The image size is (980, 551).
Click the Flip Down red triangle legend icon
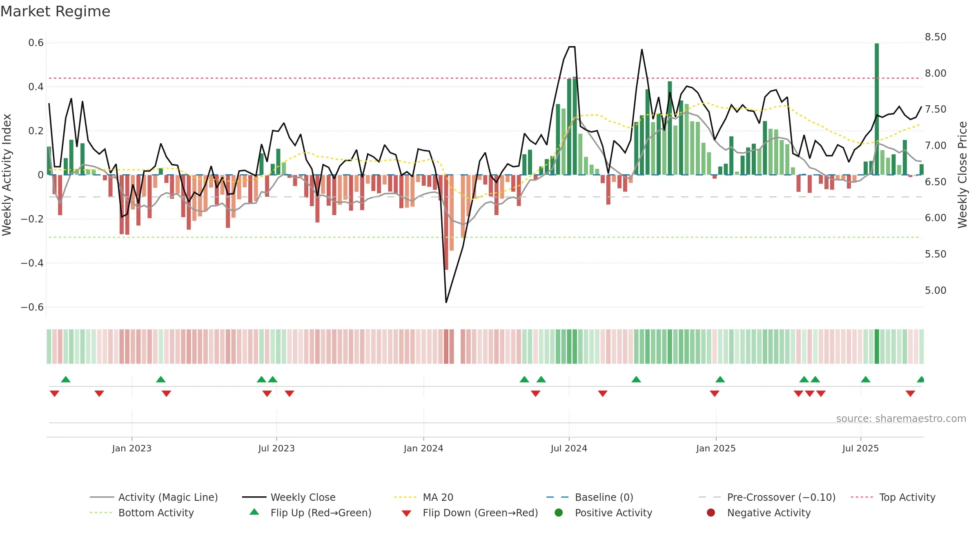point(406,513)
